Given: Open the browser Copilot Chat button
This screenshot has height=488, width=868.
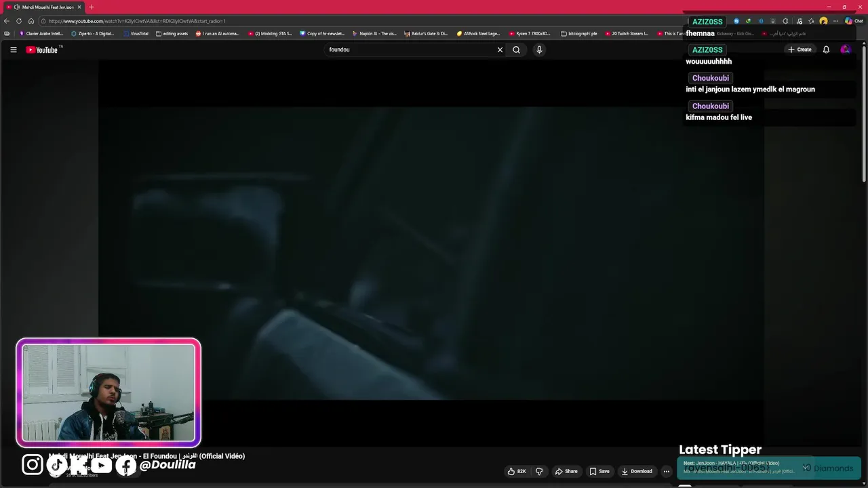Looking at the screenshot, I should tap(854, 21).
